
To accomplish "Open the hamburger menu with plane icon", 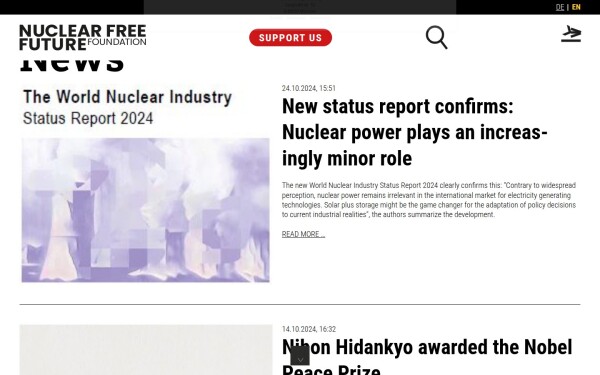I will [x=571, y=34].
